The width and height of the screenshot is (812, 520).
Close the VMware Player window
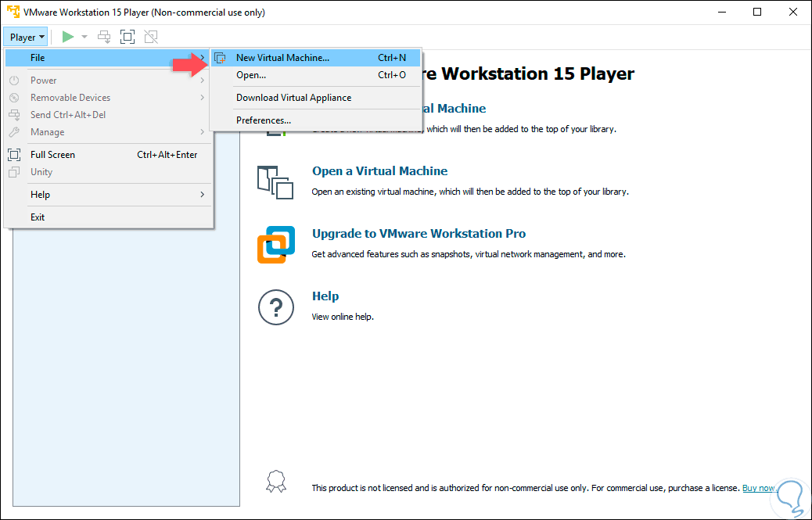(x=793, y=12)
